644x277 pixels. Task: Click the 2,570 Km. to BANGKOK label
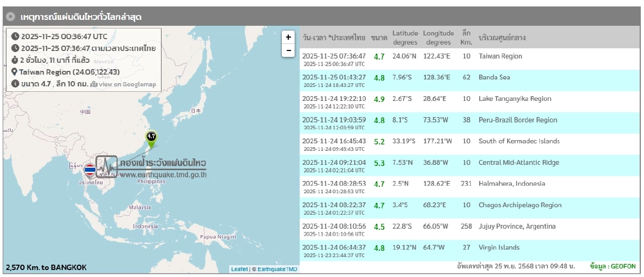tap(46, 267)
